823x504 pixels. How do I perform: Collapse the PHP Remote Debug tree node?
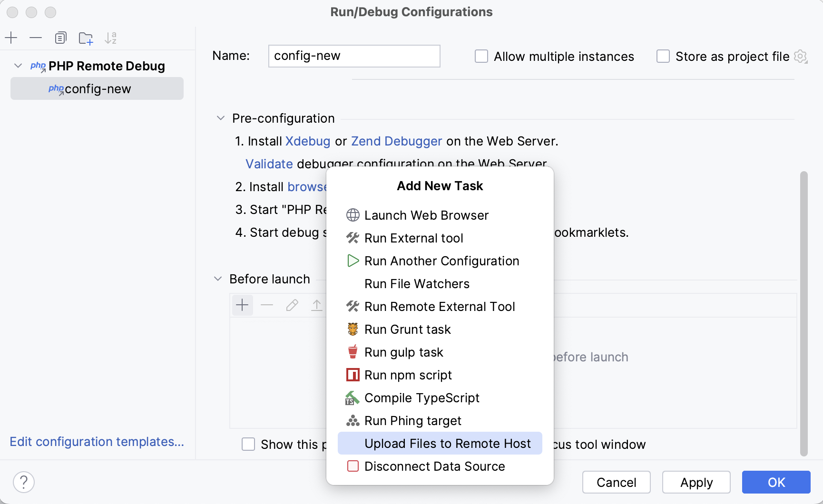18,66
